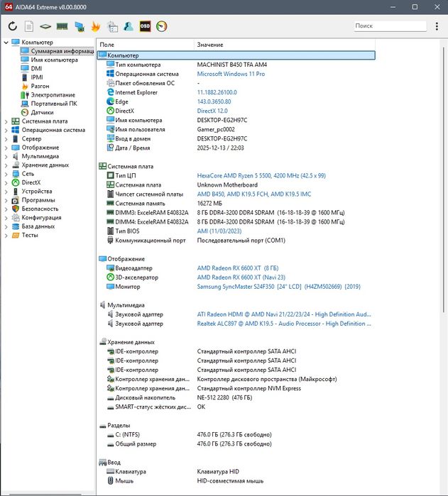
Task: Open the Microsoft Windows 11 Pro link
Action: 231,74
